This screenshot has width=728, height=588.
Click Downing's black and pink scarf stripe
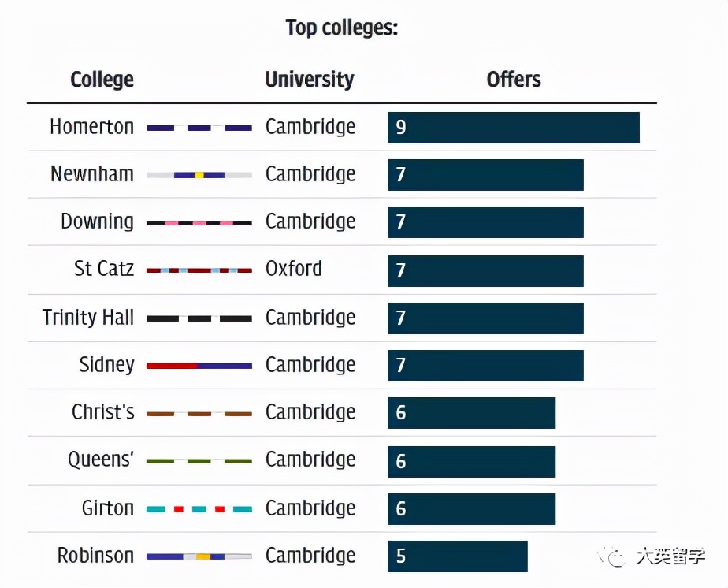coord(199,223)
